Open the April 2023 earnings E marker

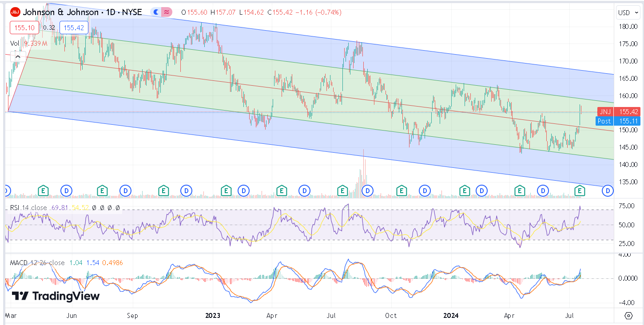click(281, 191)
